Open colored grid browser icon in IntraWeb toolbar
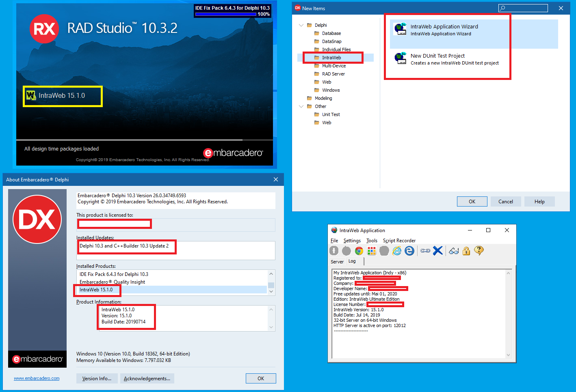The width and height of the screenshot is (576, 392). click(372, 251)
